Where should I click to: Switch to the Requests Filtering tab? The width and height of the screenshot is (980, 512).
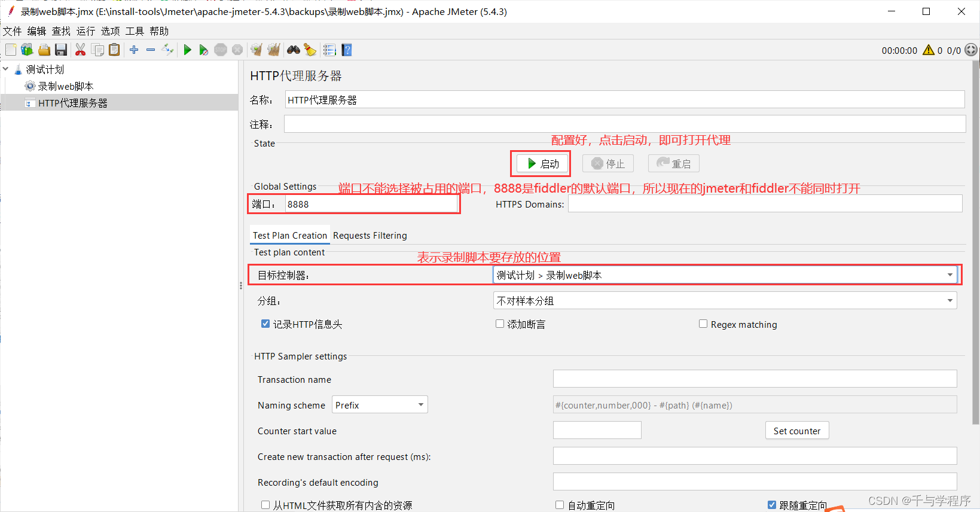tap(370, 235)
